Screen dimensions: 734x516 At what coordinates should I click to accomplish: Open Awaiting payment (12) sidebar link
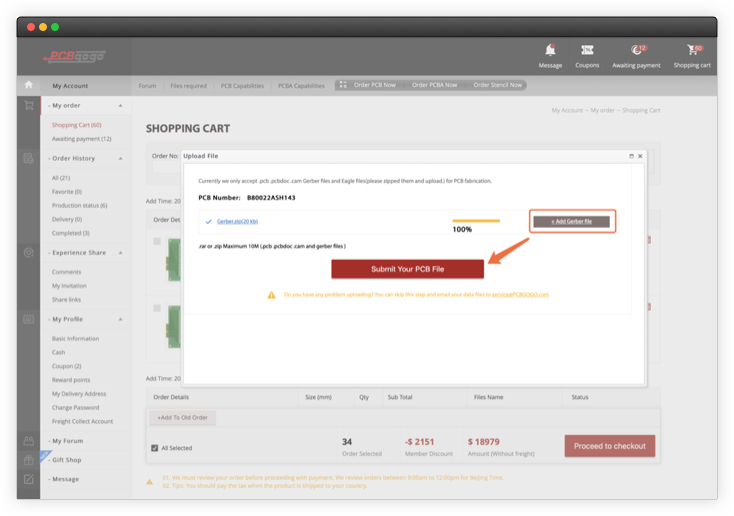pos(81,139)
